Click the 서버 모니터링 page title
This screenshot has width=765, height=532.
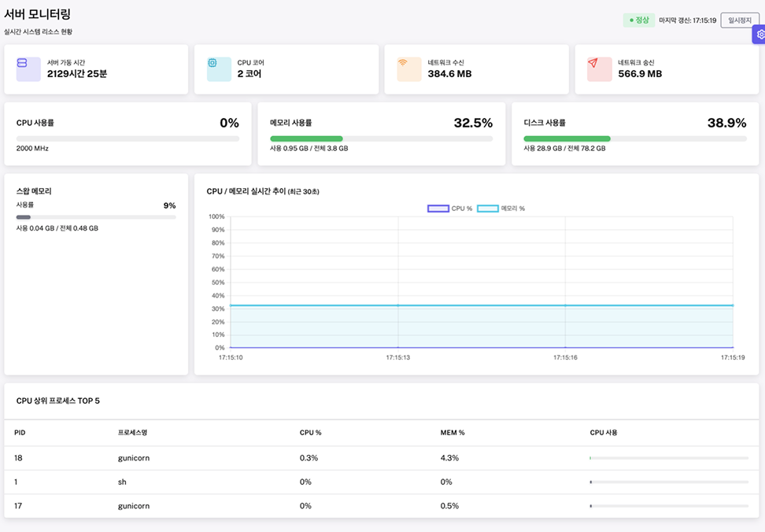38,14
